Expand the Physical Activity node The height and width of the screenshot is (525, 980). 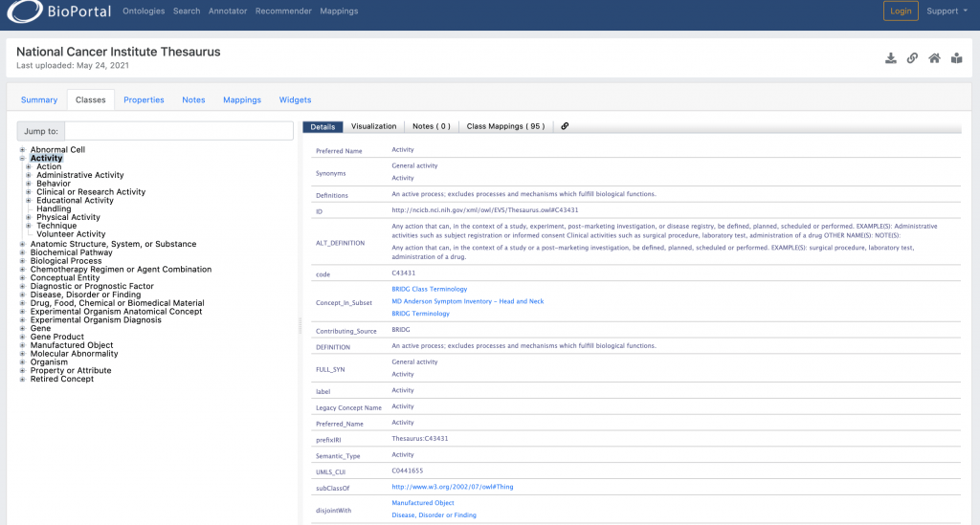tap(29, 217)
